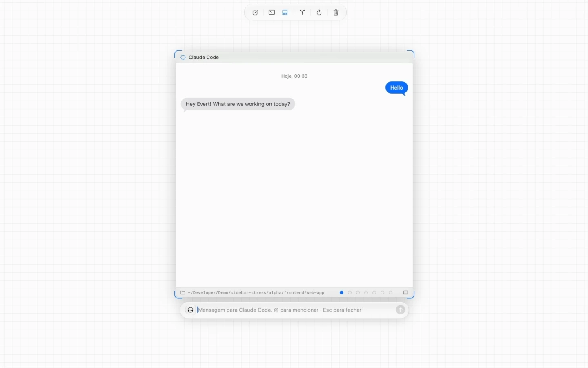This screenshot has width=588, height=368.
Task: Select the fourth page dot
Action: click(x=366, y=293)
